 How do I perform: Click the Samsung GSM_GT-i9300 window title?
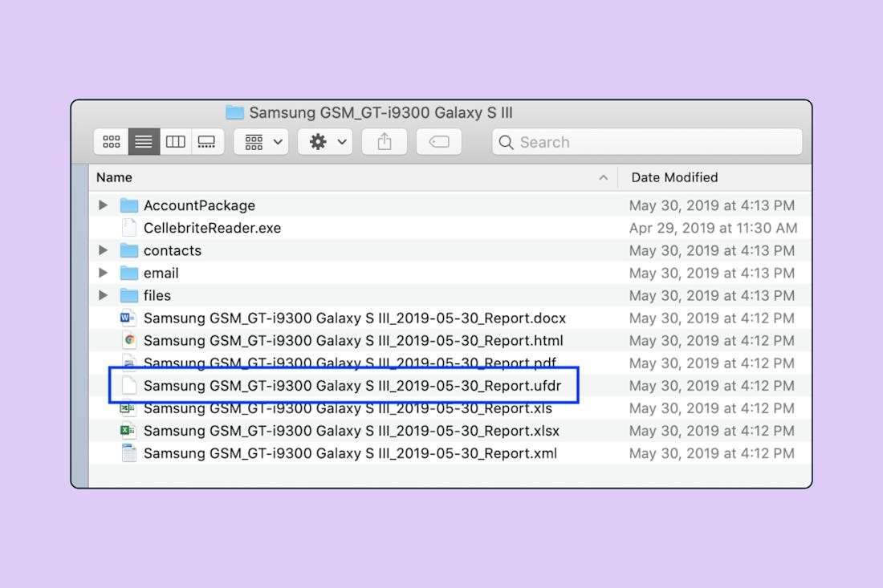(x=380, y=112)
